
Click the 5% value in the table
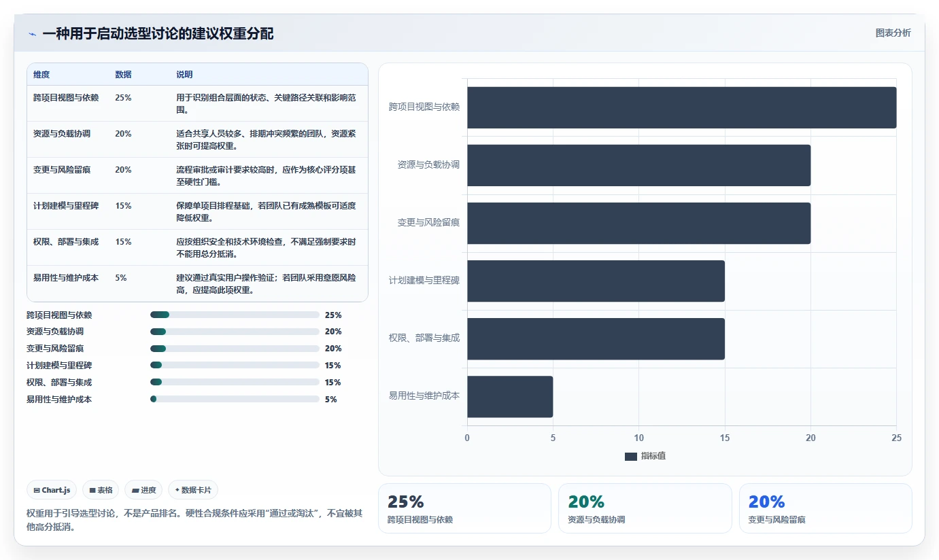click(121, 278)
